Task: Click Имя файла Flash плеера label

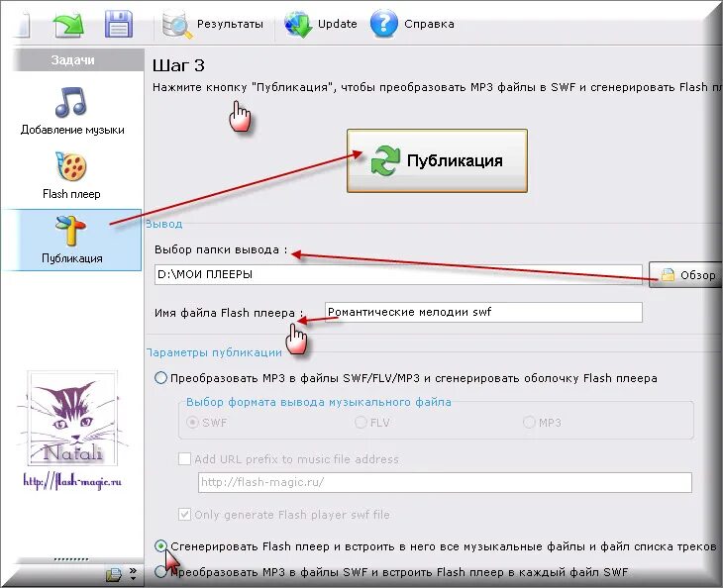Action: coord(229,313)
